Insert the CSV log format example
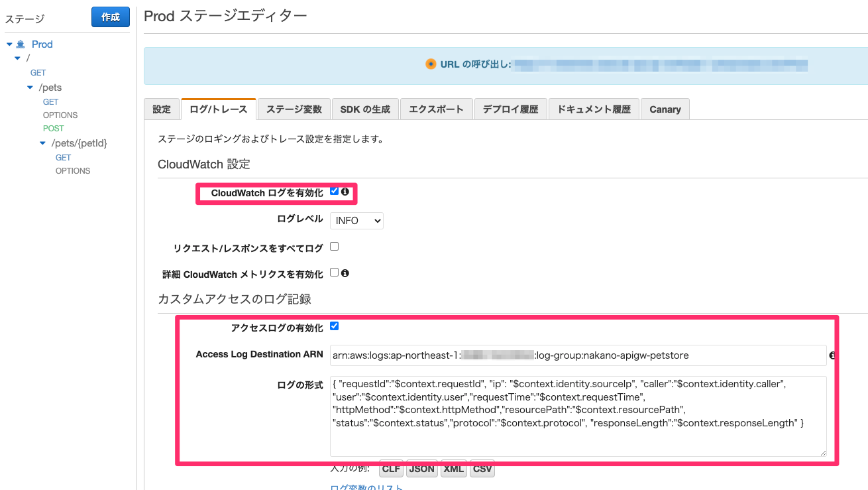Screen dimensions: 868x490 point(482,469)
